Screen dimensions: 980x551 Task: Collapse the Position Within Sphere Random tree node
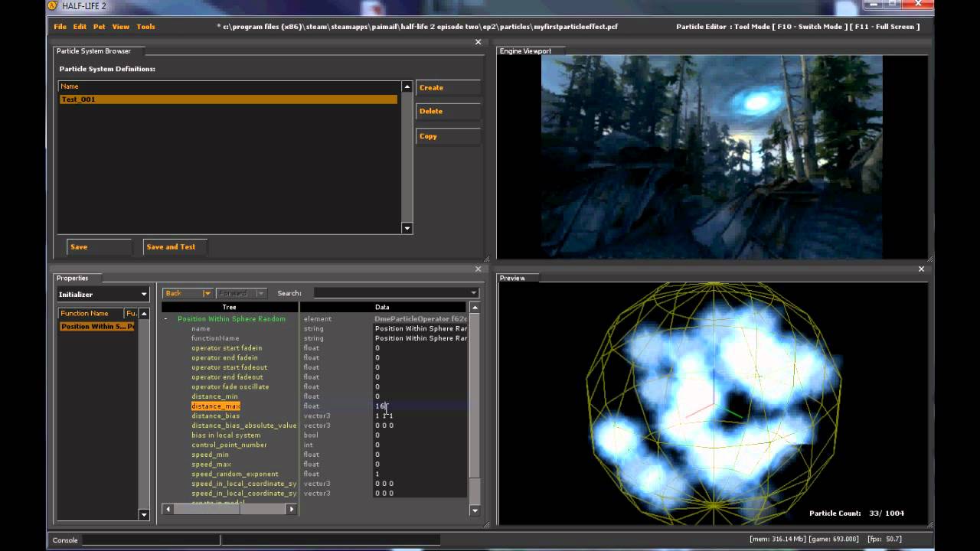click(165, 318)
